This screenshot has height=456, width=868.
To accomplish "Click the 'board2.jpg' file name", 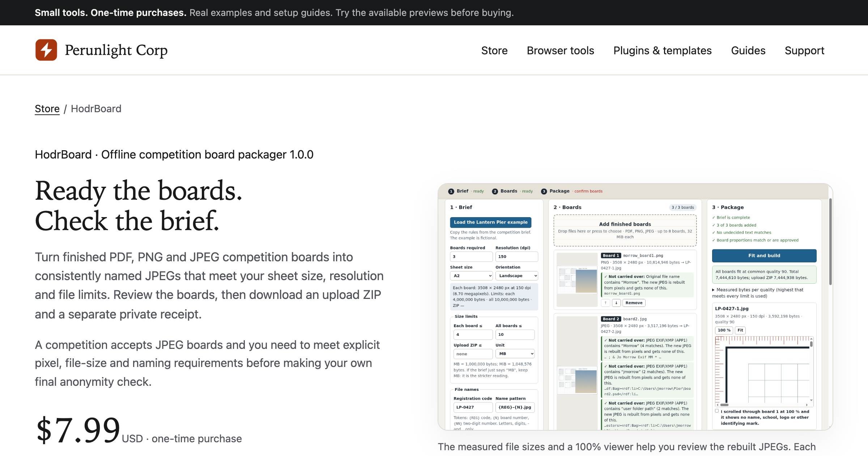I will pos(635,319).
